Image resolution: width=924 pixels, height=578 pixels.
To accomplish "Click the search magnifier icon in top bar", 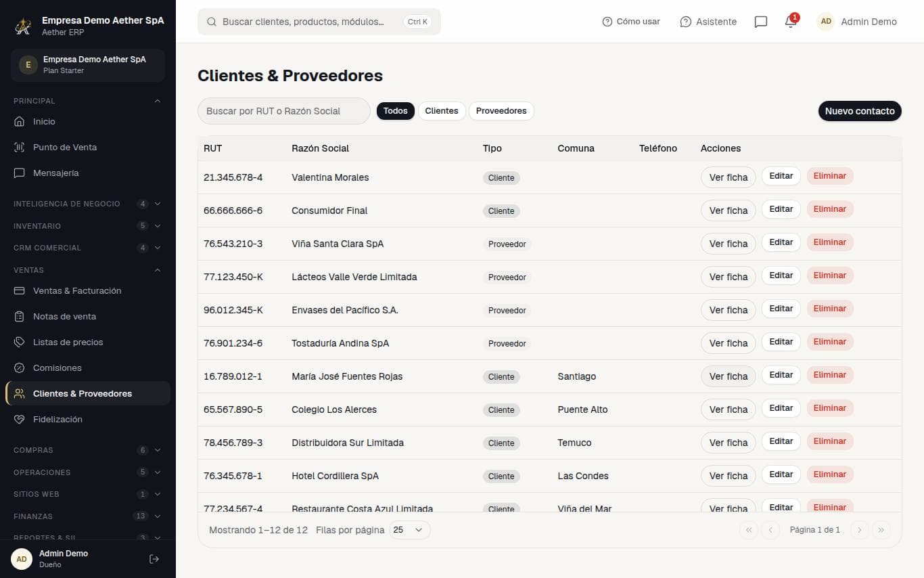I will pyautogui.click(x=212, y=22).
